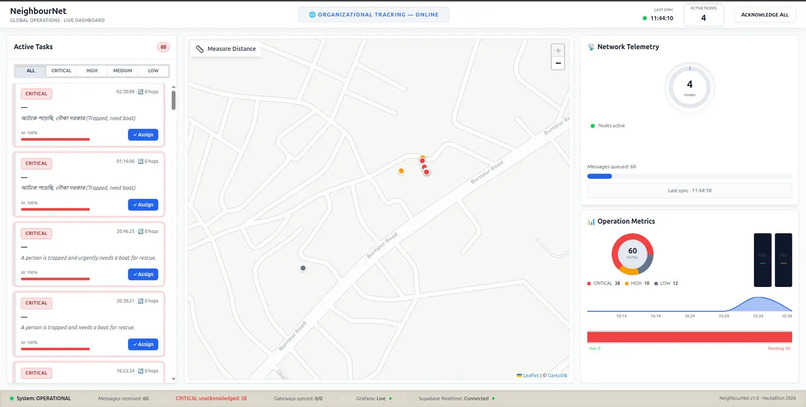Click the green Nodes active dot
This screenshot has width=806, height=407.
point(592,126)
